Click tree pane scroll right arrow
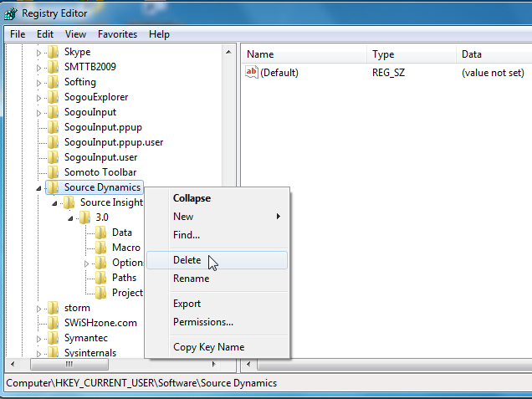Image resolution: width=532 pixels, height=399 pixels. (x=214, y=365)
